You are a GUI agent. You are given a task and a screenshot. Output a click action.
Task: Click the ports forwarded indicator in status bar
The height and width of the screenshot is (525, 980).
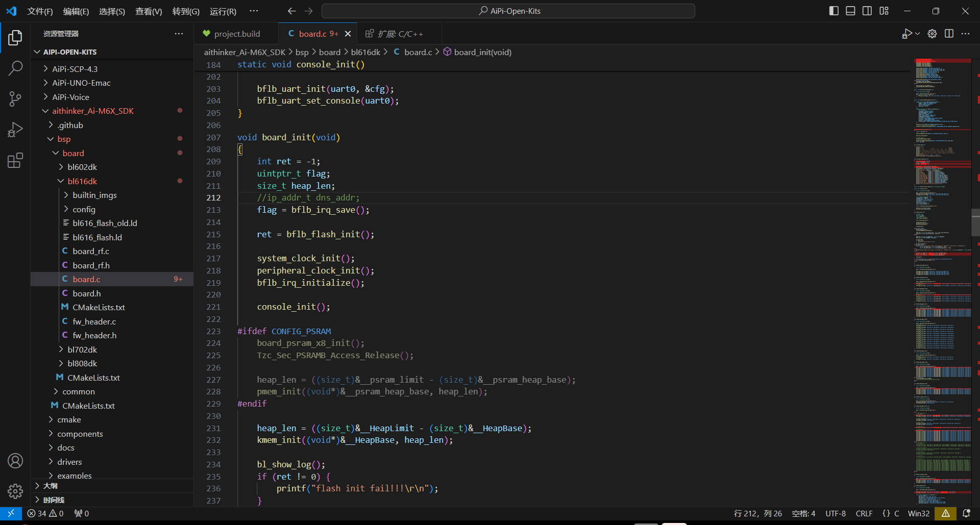pos(82,513)
